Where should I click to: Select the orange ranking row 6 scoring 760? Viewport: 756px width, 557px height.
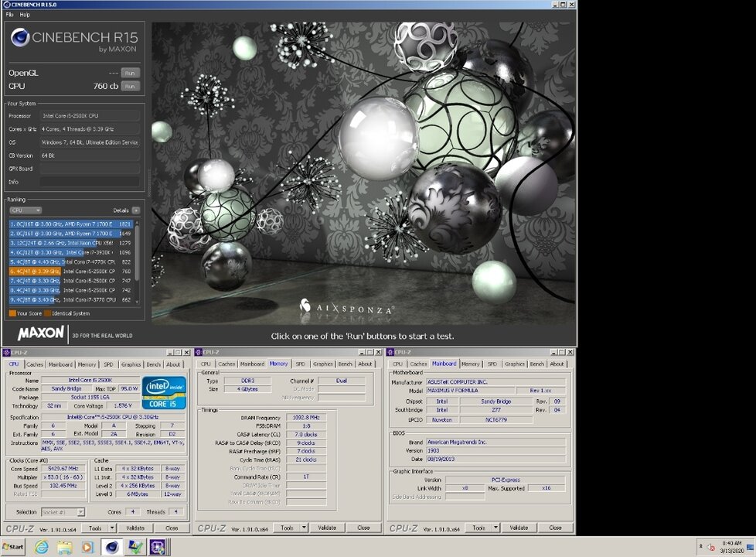tap(70, 272)
